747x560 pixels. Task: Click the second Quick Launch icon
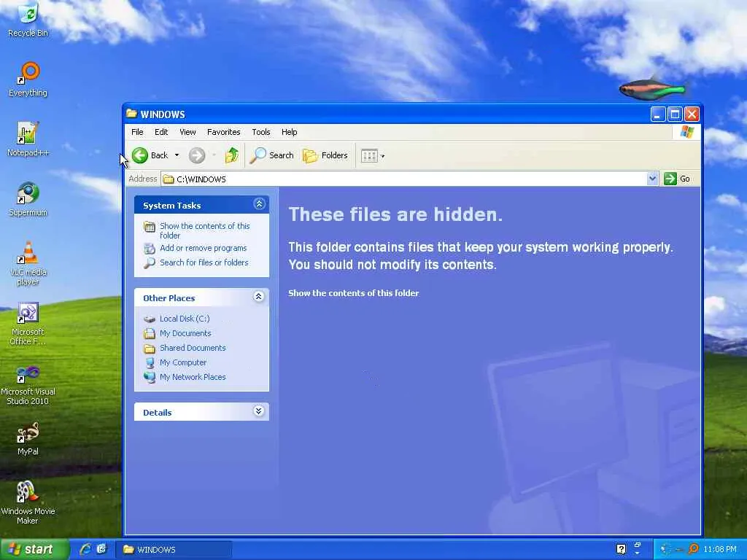101,549
